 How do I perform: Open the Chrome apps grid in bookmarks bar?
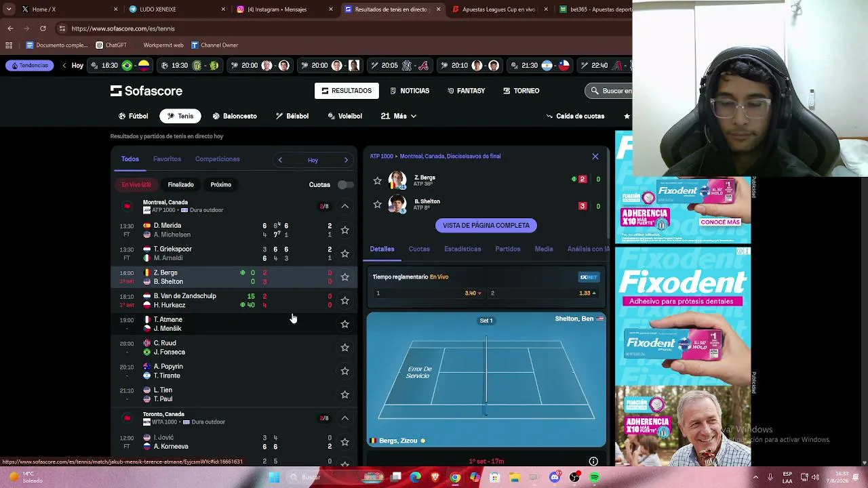pyautogui.click(x=9, y=45)
